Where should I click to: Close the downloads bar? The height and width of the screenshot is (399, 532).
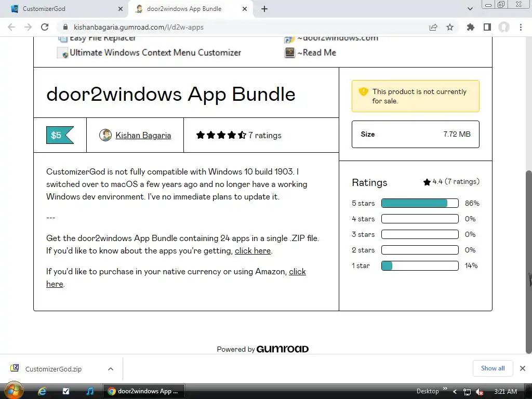pos(523,368)
